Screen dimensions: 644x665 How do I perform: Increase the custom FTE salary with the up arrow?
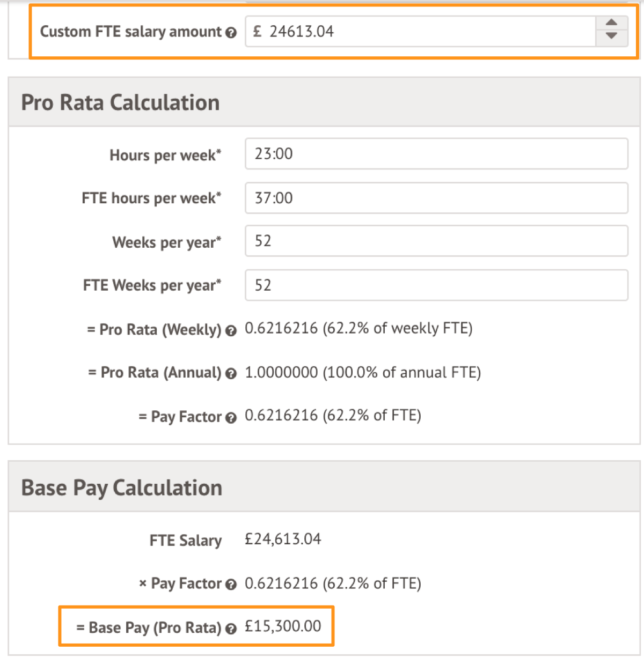pos(611,23)
